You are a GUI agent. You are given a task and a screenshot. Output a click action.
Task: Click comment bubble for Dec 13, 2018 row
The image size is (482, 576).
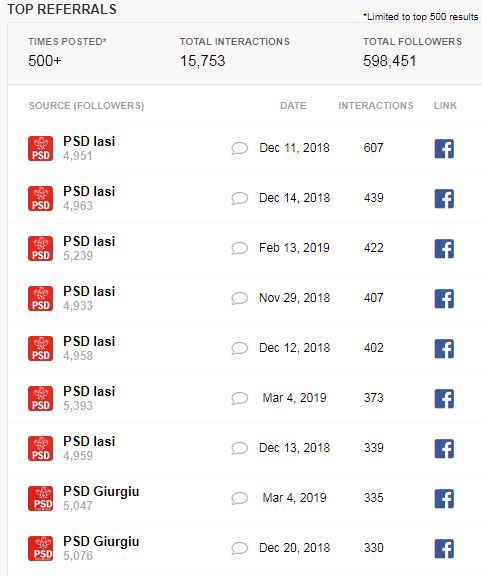(x=240, y=448)
